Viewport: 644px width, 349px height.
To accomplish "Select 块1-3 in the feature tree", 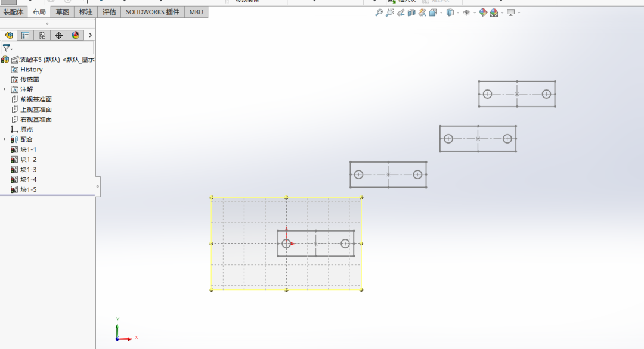I will coord(28,170).
